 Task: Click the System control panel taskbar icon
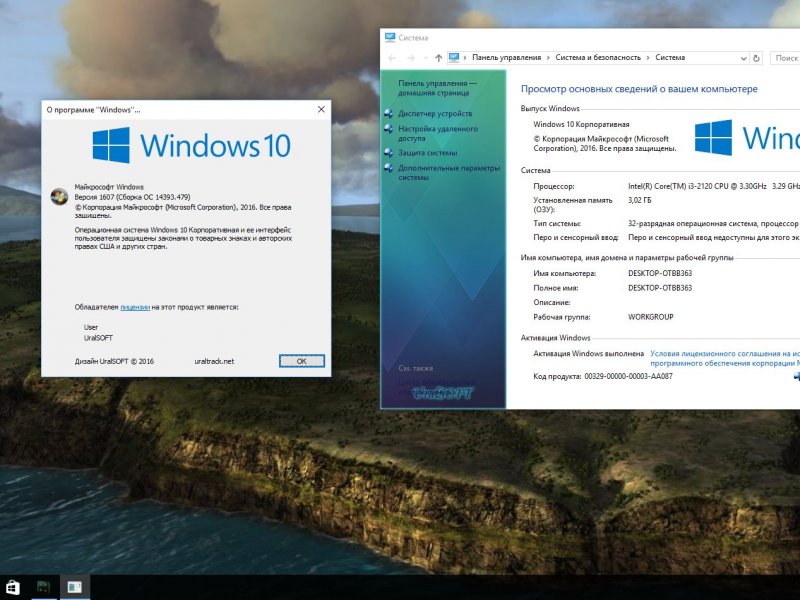[x=74, y=587]
